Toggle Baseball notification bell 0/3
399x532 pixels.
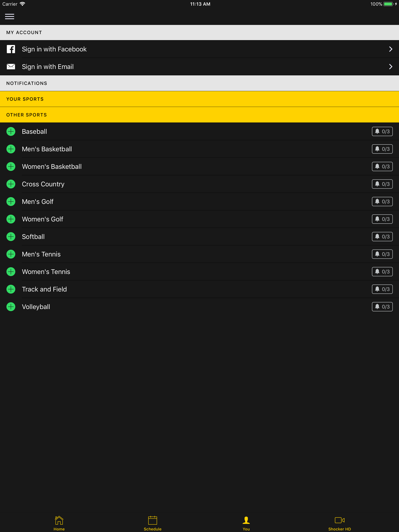tap(382, 132)
